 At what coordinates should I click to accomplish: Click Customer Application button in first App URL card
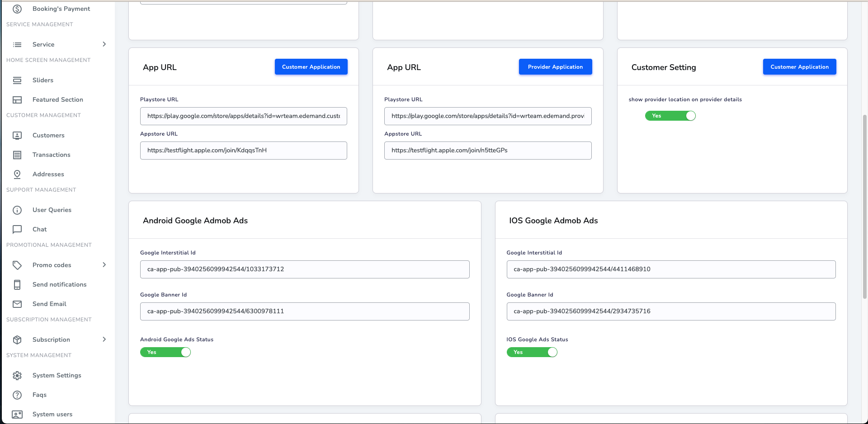tap(311, 67)
